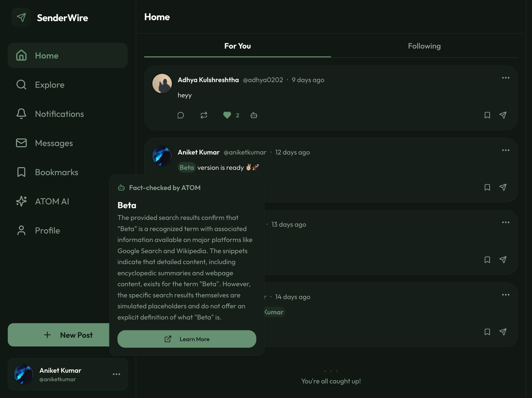Open Messages from the sidebar

(x=54, y=143)
